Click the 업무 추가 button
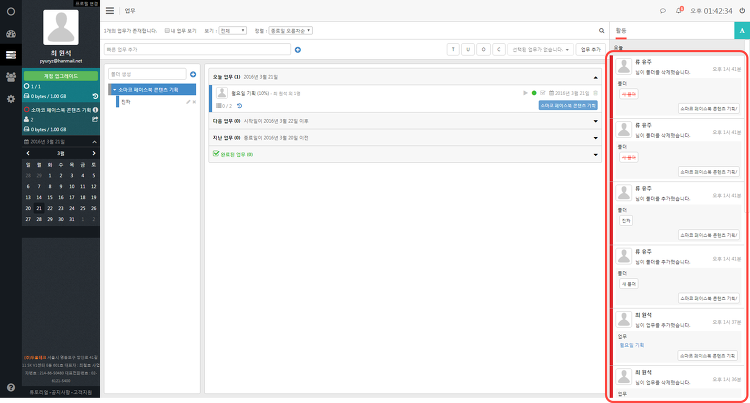The height and width of the screenshot is (403, 750). [591, 49]
